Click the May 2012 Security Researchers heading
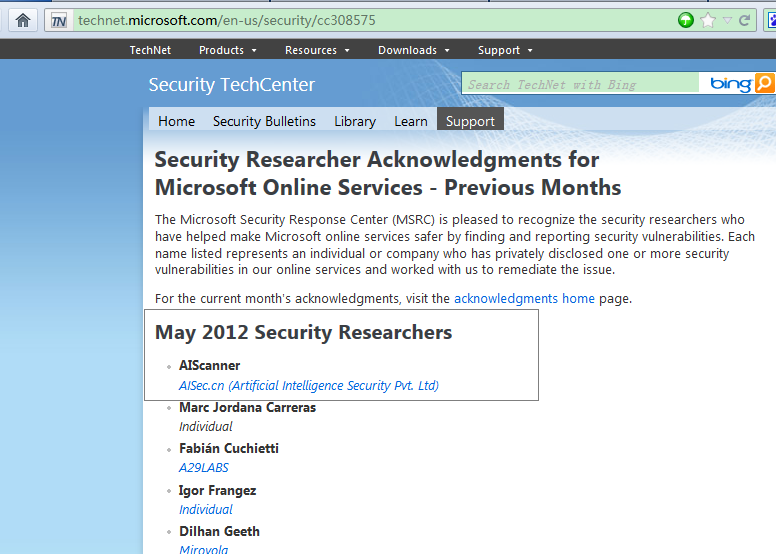 [303, 333]
